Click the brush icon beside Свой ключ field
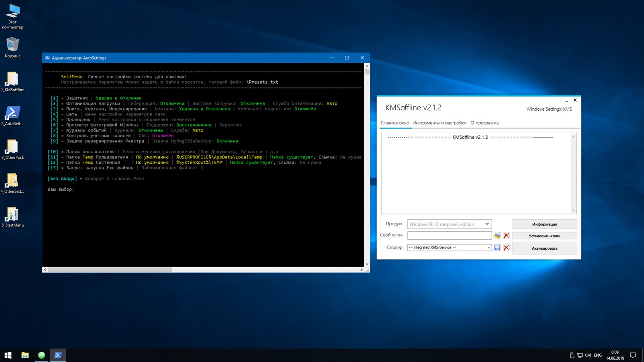The height and width of the screenshot is (362, 644). coord(497,235)
